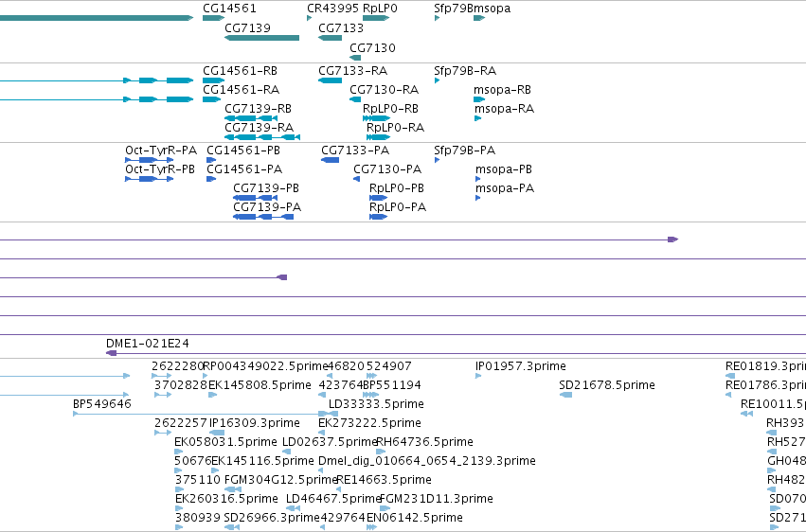Click EST label LD02637.5prime
Viewport: 806px width, 532px height.
coord(331,442)
